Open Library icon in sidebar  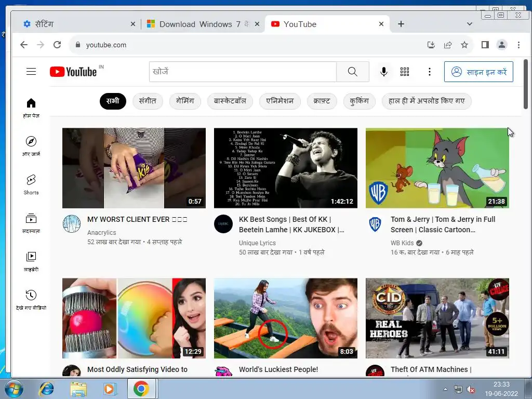coord(31,257)
